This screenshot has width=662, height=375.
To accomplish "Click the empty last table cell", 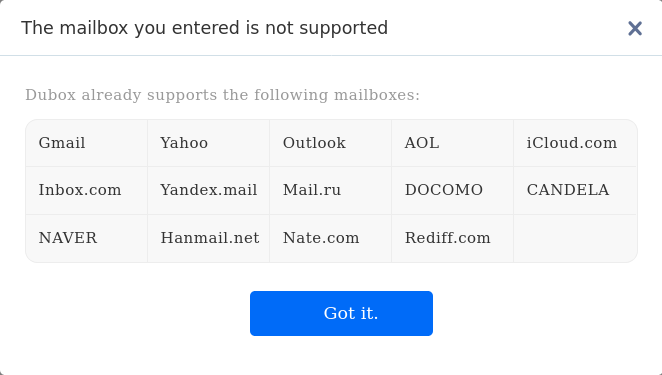I will point(575,239).
